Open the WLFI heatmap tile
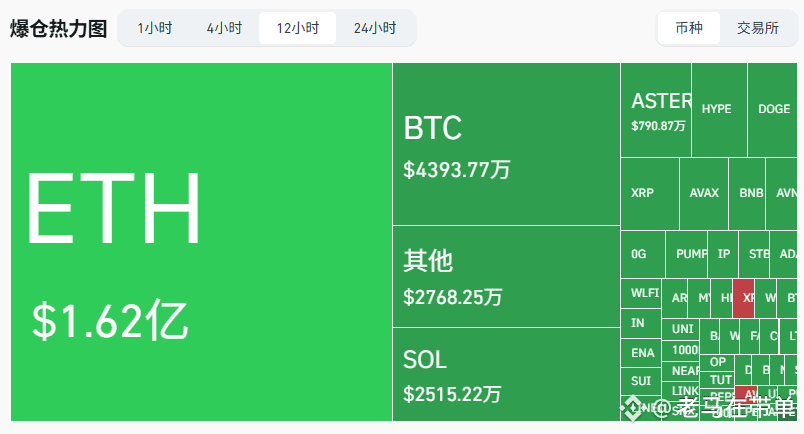804x434 pixels. [641, 293]
